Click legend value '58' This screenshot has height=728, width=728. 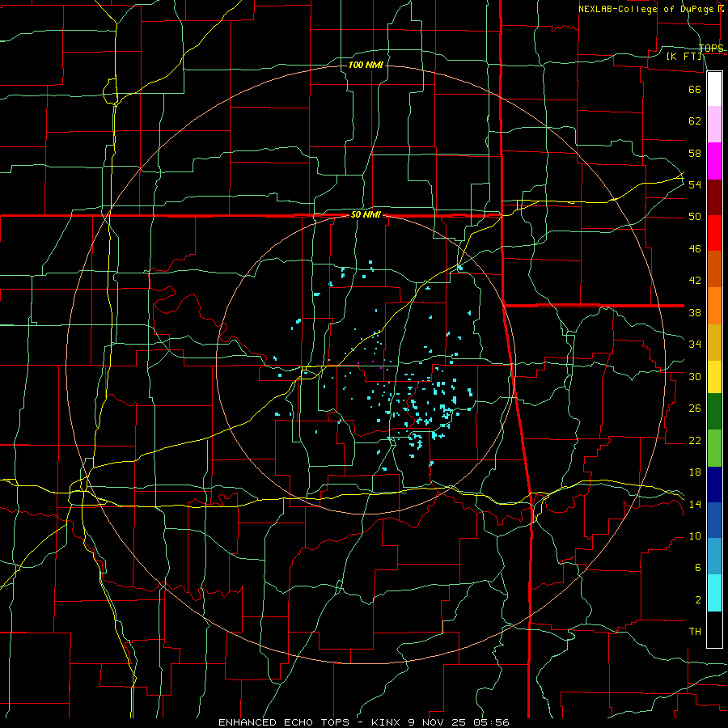(695, 153)
